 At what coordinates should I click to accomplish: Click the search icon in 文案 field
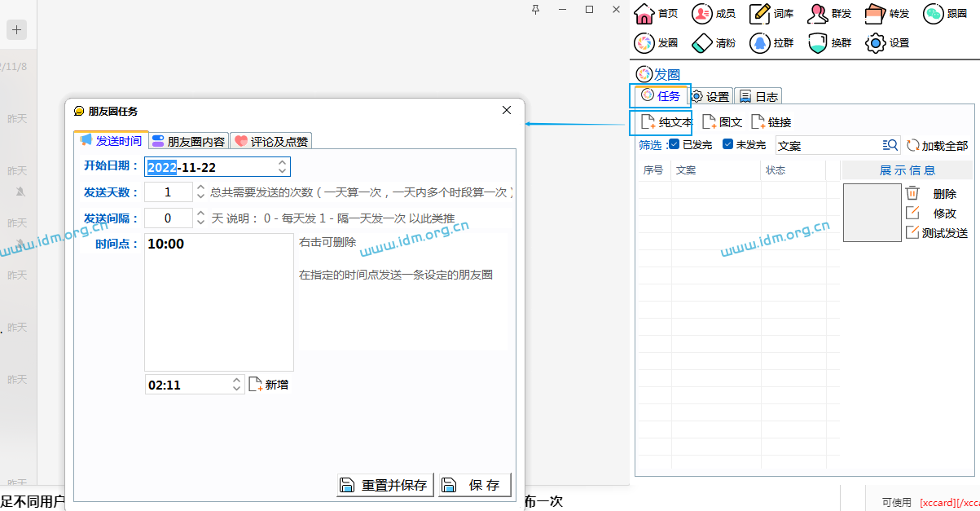pyautogui.click(x=890, y=145)
